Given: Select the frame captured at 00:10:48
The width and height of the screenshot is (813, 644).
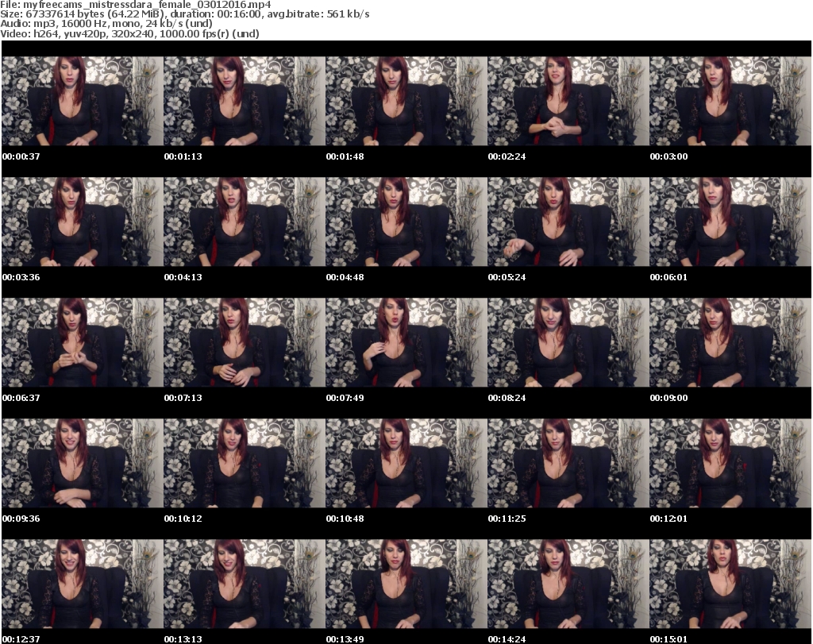Looking at the screenshot, I should pyautogui.click(x=406, y=464).
